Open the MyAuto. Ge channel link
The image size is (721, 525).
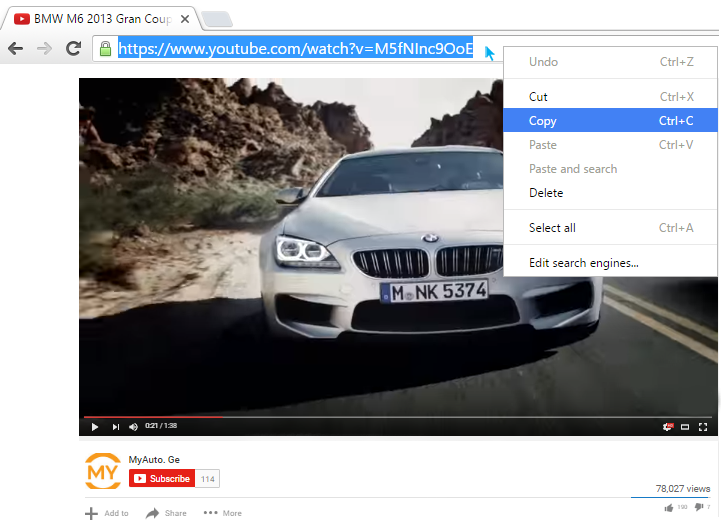[x=154, y=459]
